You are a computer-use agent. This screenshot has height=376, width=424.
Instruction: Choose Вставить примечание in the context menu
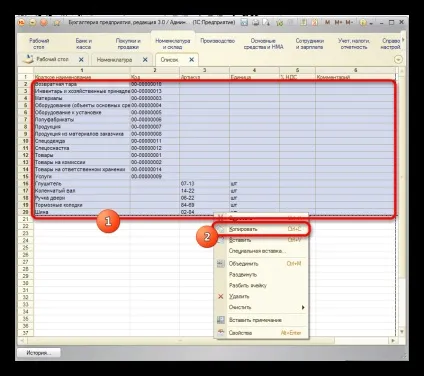pyautogui.click(x=261, y=320)
